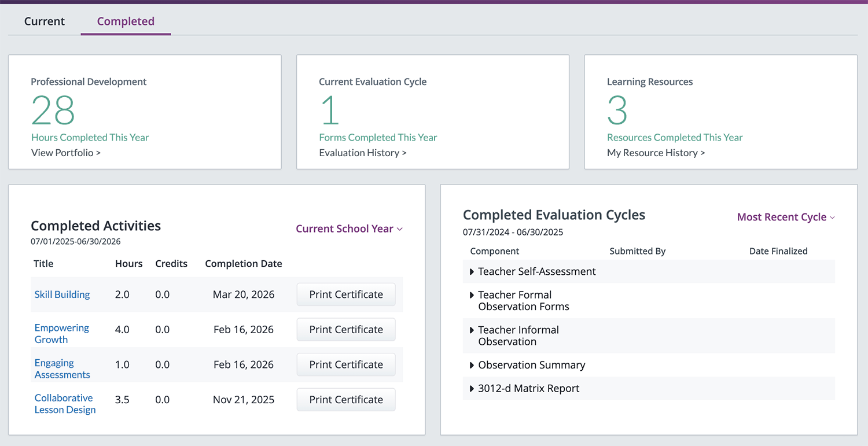The image size is (868, 446).
Task: Open the Skill Building activity link
Action: click(x=62, y=294)
